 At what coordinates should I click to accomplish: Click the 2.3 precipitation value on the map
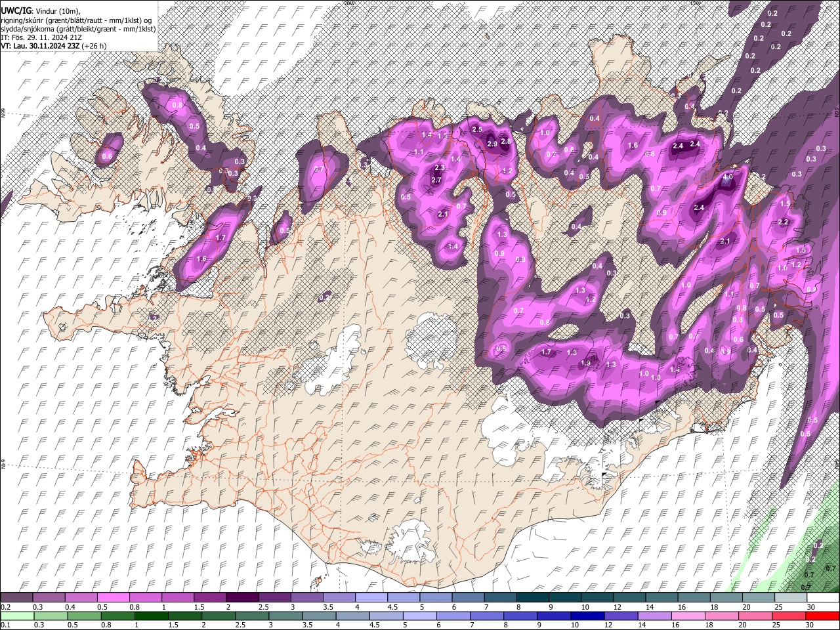click(440, 168)
